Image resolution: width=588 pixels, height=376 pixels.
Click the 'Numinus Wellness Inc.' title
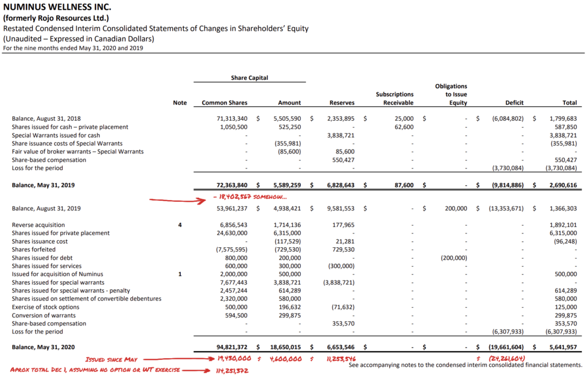57,7
